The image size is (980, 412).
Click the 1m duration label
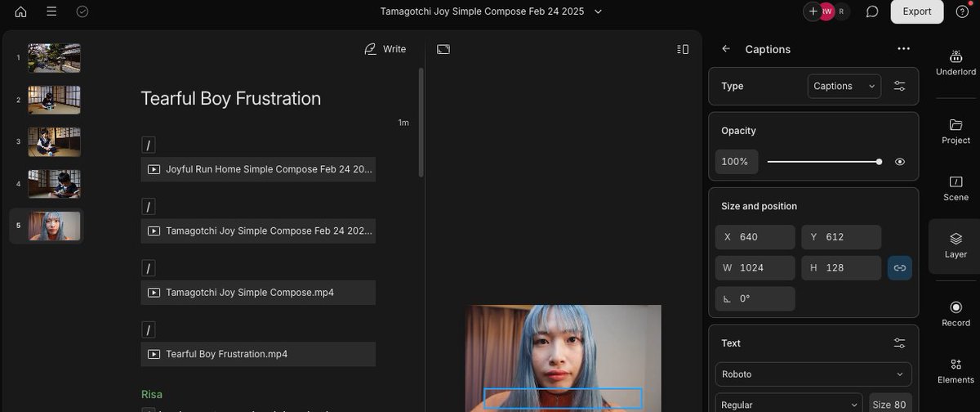[x=403, y=123]
